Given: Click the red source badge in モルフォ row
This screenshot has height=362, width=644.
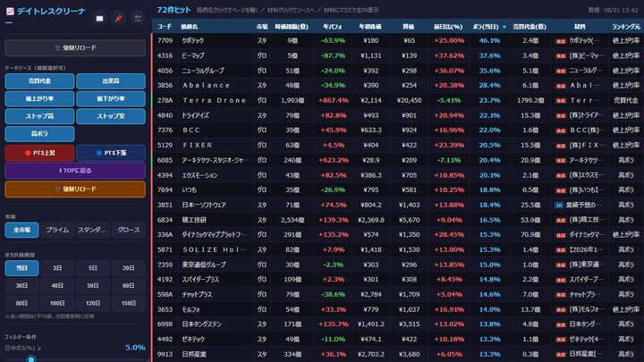Looking at the screenshot, I should coord(560,309).
